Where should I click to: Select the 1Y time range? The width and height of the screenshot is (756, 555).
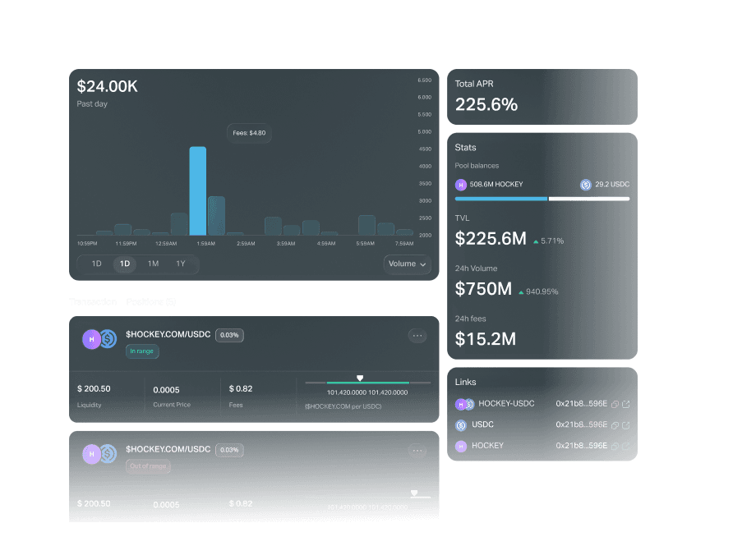pyautogui.click(x=181, y=264)
